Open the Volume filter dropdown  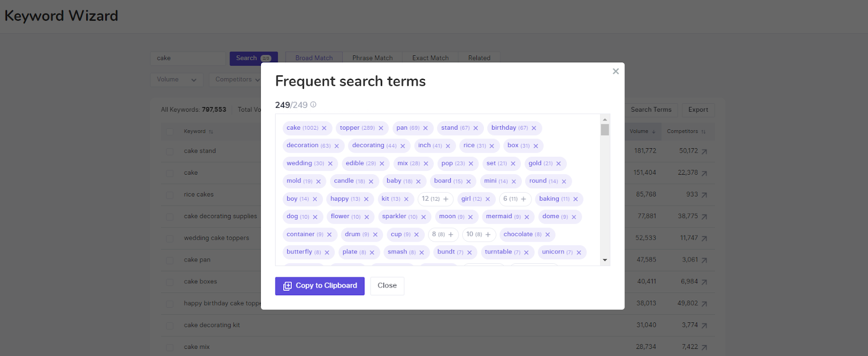176,80
